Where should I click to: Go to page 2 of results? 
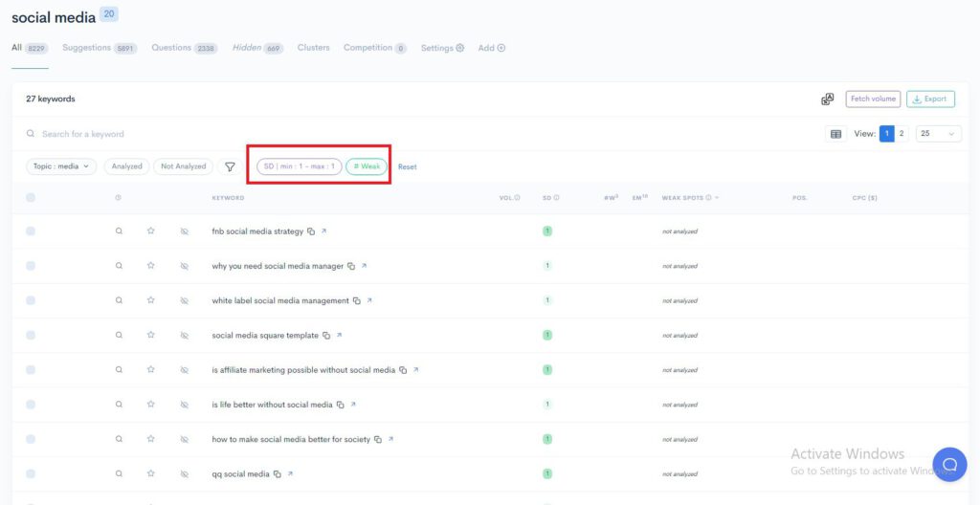902,134
